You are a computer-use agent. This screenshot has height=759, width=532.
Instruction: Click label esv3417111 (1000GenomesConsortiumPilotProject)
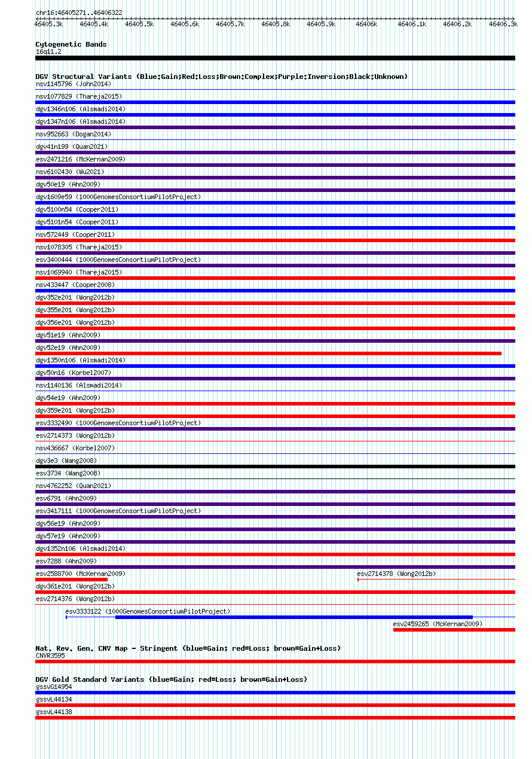pos(118,511)
